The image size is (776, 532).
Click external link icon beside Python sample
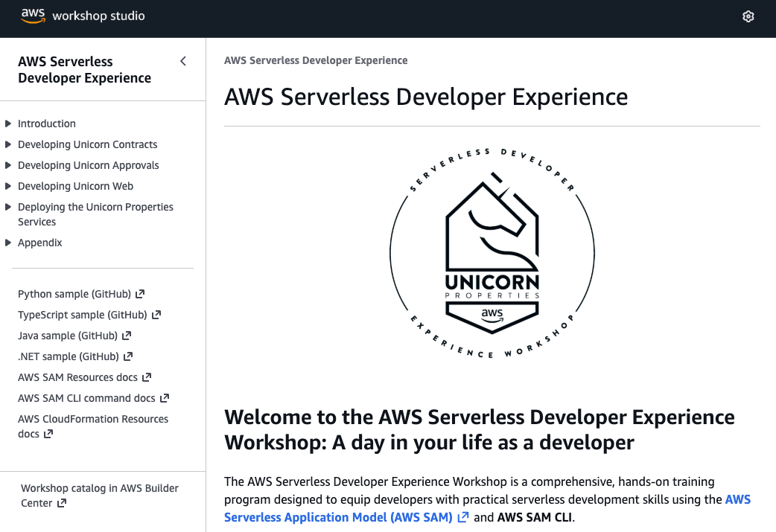click(x=140, y=294)
